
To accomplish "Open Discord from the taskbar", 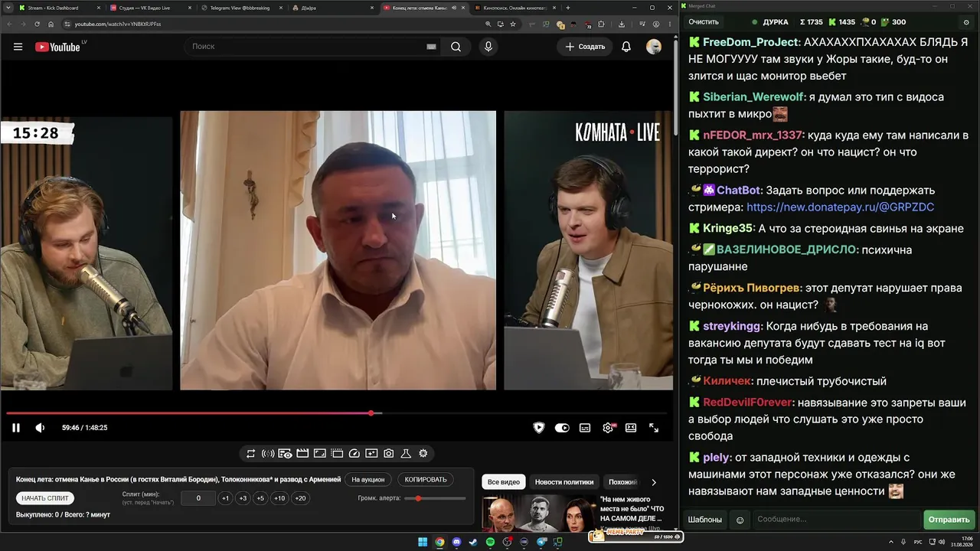I will pyautogui.click(x=457, y=543).
